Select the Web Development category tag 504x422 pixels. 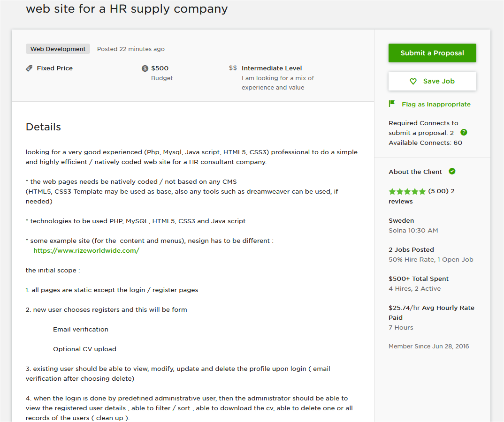click(x=58, y=49)
